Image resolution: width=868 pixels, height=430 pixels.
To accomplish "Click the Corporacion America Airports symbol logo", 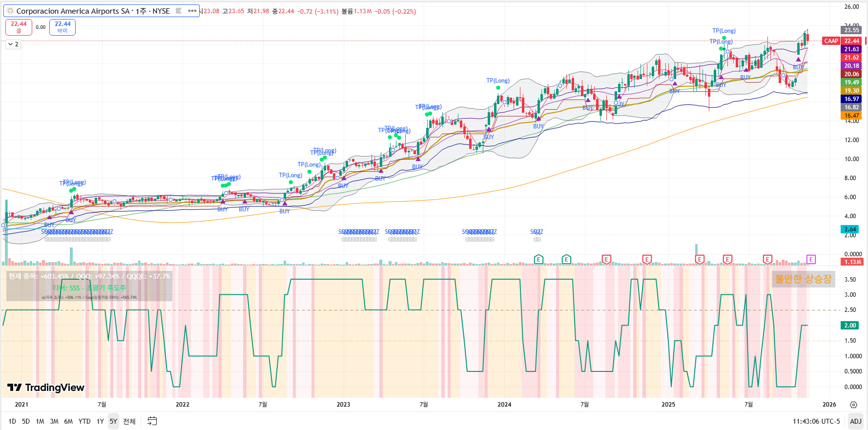I will pos(10,11).
